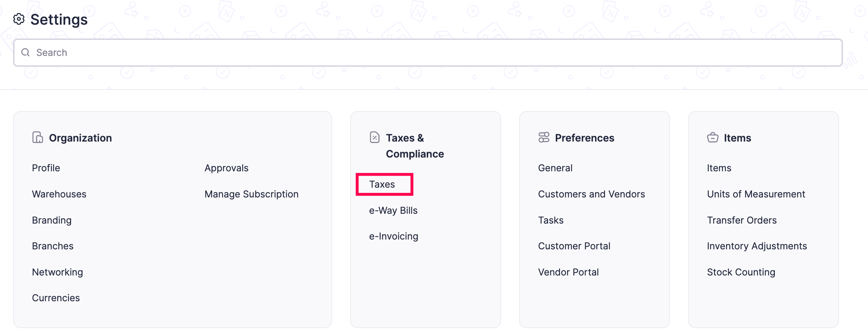
Task: Open the Warehouses settings
Action: tap(59, 194)
